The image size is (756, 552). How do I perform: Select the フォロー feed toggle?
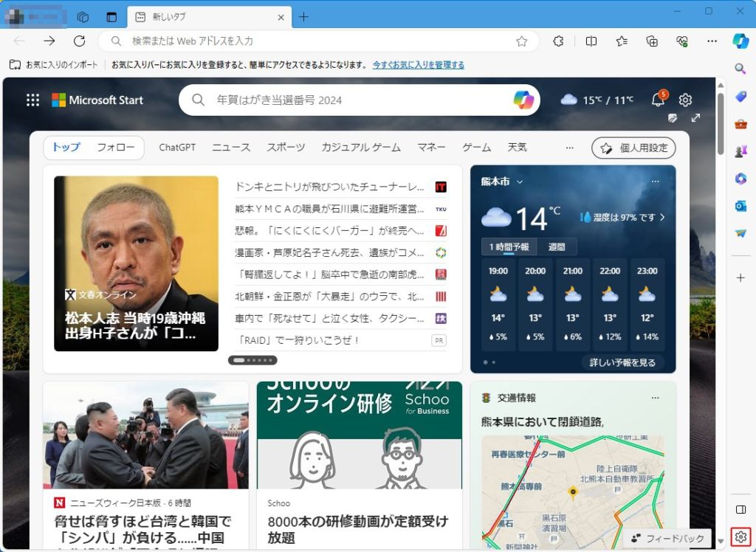click(x=116, y=148)
